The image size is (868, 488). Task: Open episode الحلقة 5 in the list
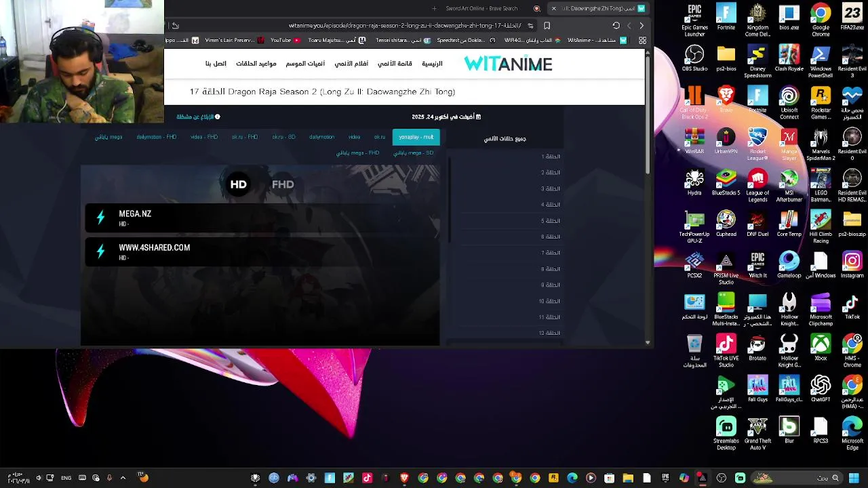point(551,221)
